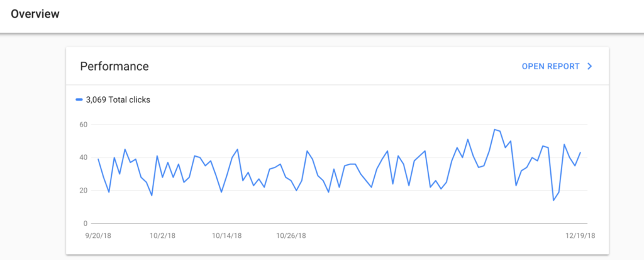Click the chevron arrow beside OPEN REPORT

pyautogui.click(x=590, y=66)
